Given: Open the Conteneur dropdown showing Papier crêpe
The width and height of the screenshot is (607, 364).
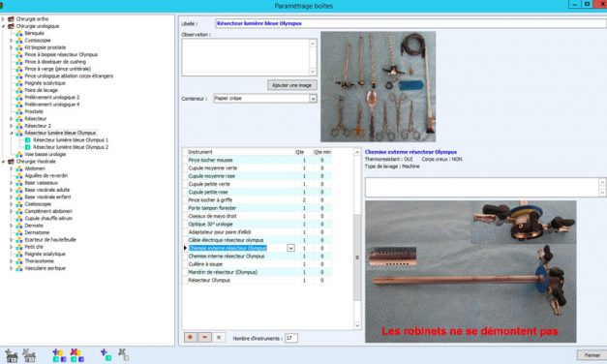Looking at the screenshot, I should coord(313,99).
